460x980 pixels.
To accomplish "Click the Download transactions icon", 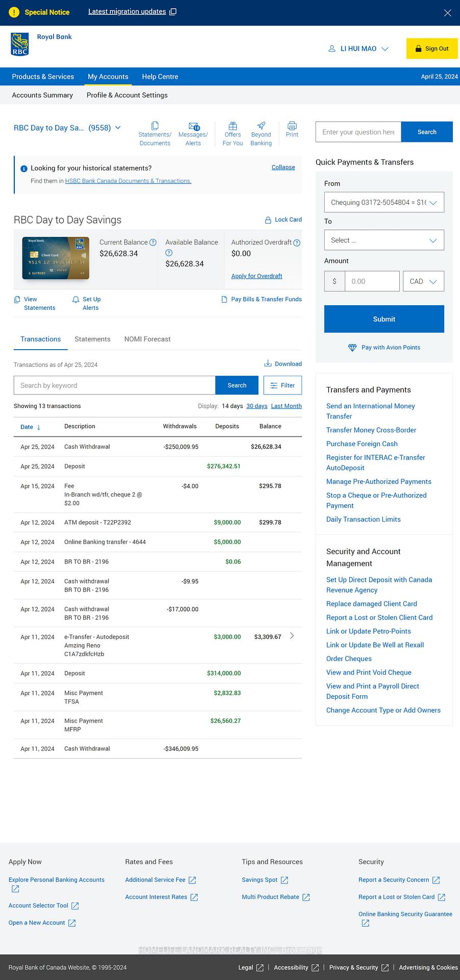I will [268, 363].
